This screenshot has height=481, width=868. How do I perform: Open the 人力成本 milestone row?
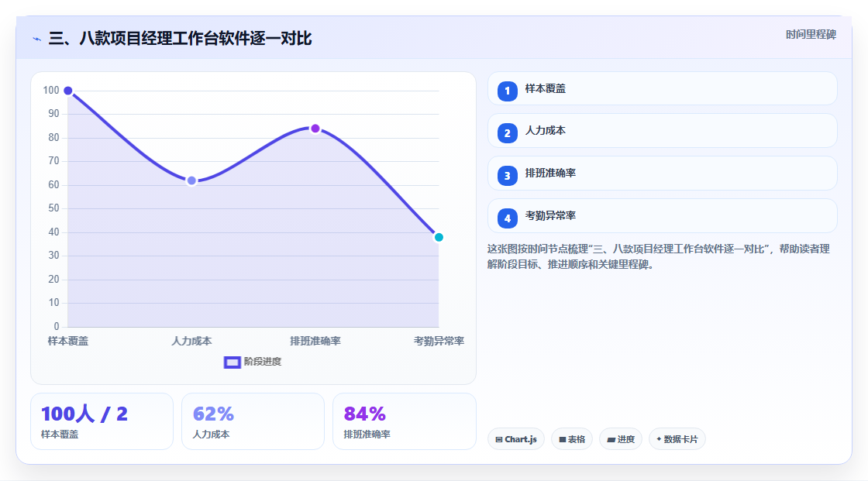(662, 131)
